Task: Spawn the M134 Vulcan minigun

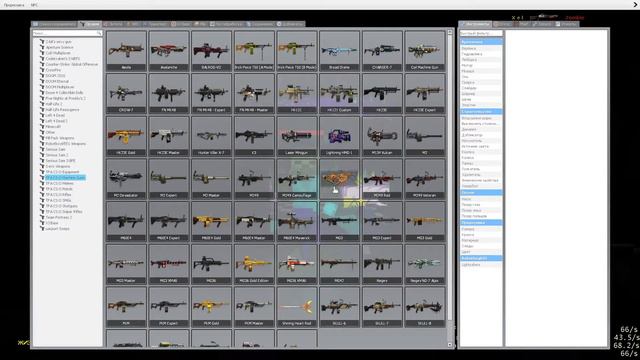Action: (382, 136)
